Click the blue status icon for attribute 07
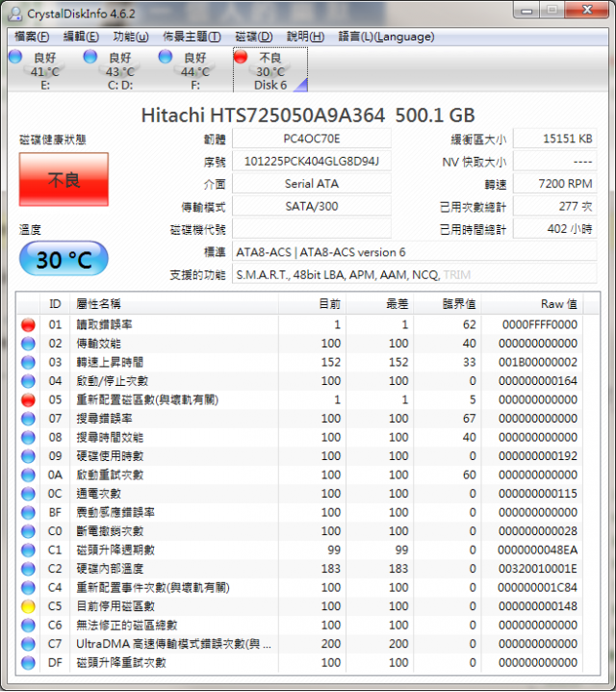Screen dimensions: 616x692 pyautogui.click(x=28, y=419)
